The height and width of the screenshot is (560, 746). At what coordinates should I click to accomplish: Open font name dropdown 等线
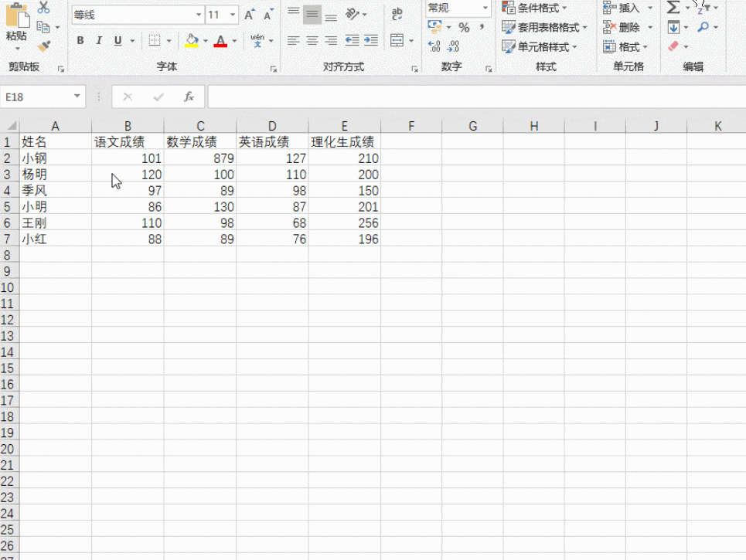click(199, 15)
